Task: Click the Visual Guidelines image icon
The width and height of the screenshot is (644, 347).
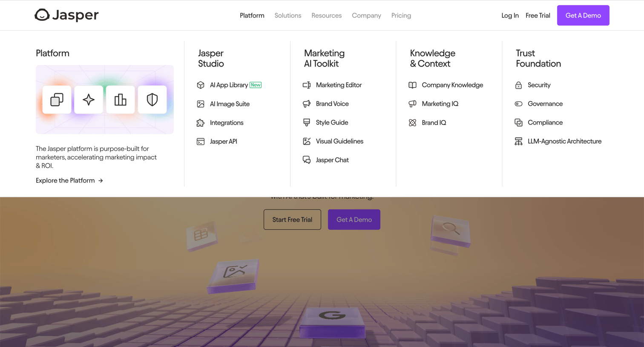Action: pos(307,141)
